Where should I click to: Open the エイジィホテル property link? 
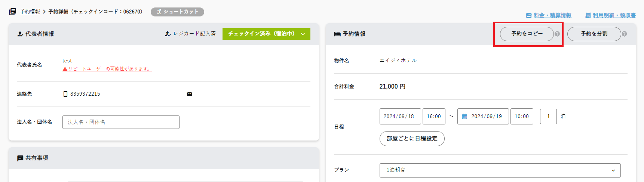(x=398, y=61)
